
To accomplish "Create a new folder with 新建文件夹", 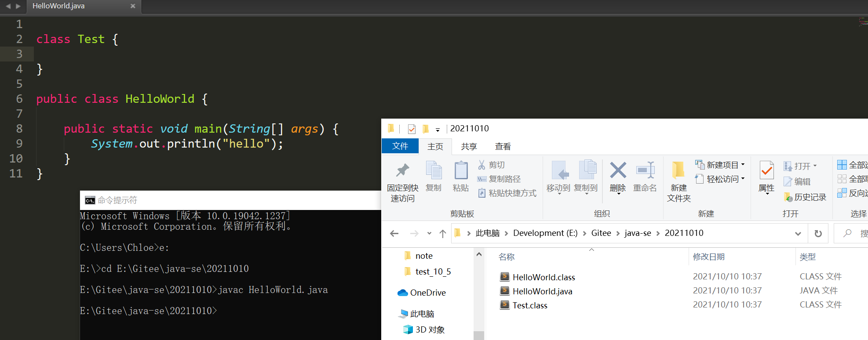I will (x=679, y=181).
